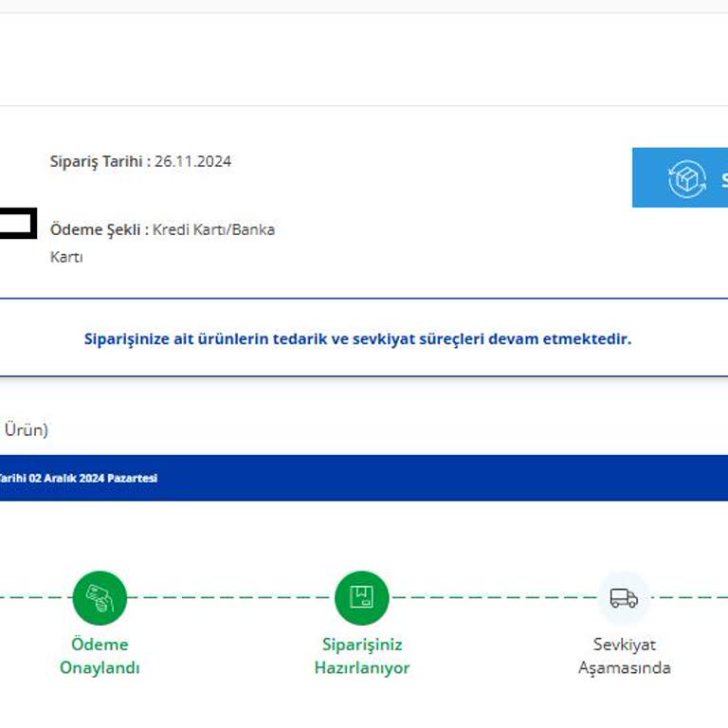
Task: Click the Ürün) count text
Action: [x=26, y=430]
